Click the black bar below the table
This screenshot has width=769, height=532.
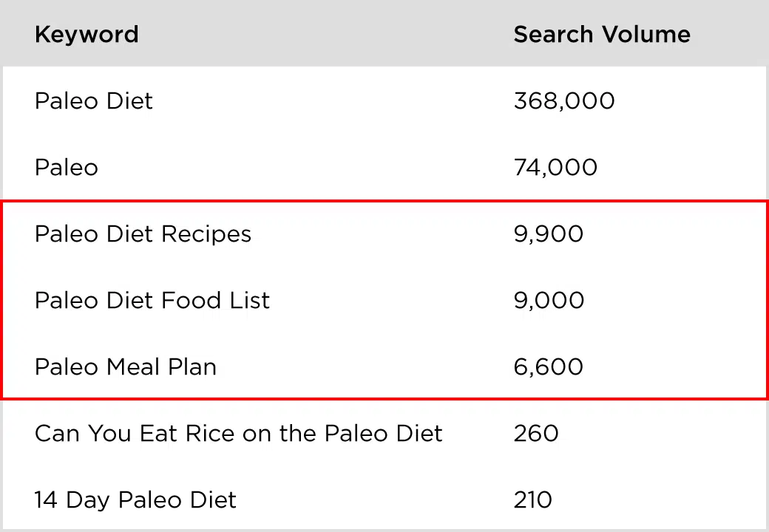384,499
